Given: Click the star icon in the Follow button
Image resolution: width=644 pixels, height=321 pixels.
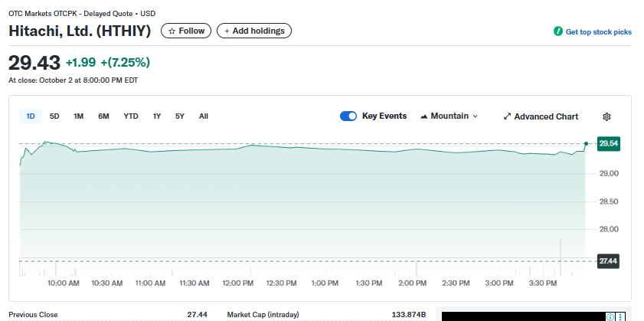Looking at the screenshot, I should [x=172, y=31].
